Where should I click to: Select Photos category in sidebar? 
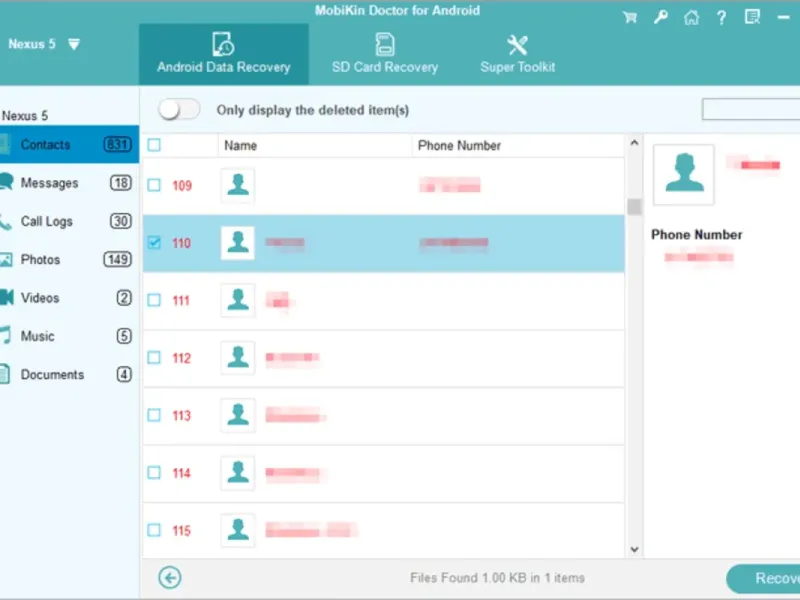coord(69,259)
